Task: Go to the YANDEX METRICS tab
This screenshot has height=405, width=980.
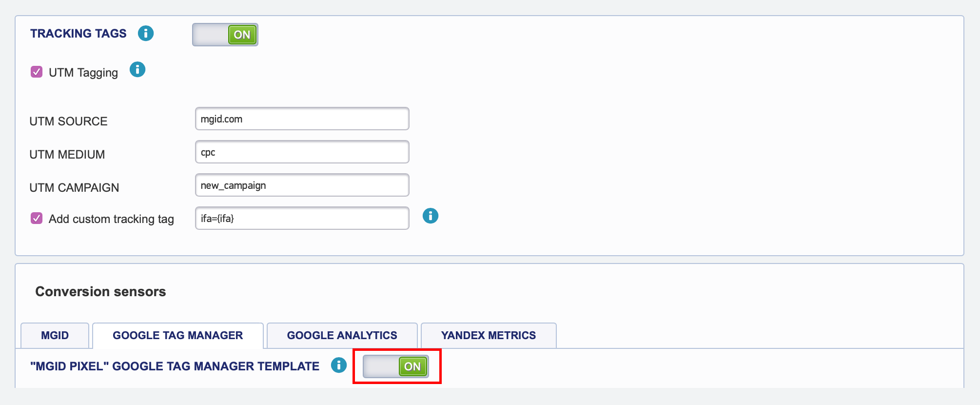Action: tap(489, 335)
